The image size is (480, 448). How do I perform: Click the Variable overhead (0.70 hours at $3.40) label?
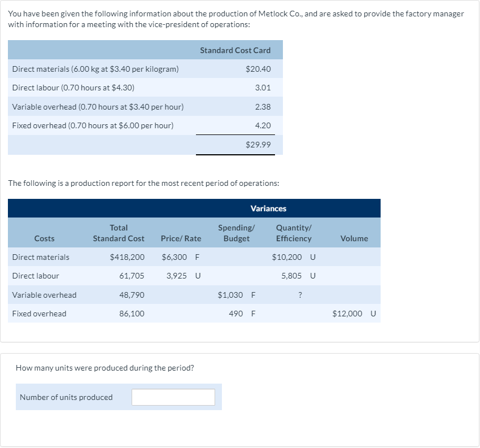point(98,107)
